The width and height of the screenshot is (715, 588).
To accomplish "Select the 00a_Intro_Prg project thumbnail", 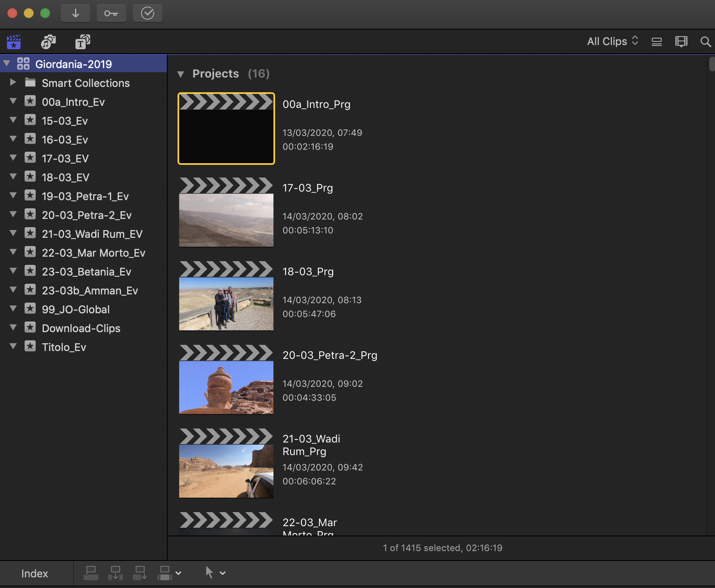I will (x=226, y=128).
